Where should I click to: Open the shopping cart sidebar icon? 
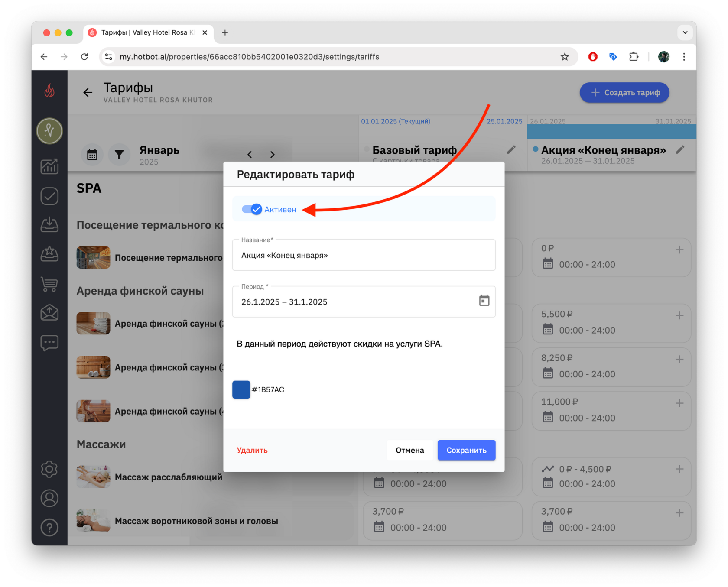pyautogui.click(x=49, y=284)
